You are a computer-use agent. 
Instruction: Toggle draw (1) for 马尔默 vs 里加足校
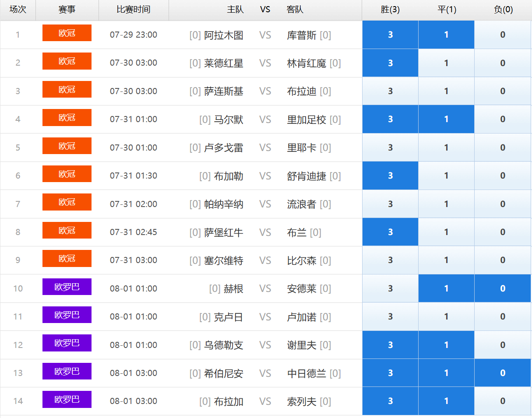446,119
